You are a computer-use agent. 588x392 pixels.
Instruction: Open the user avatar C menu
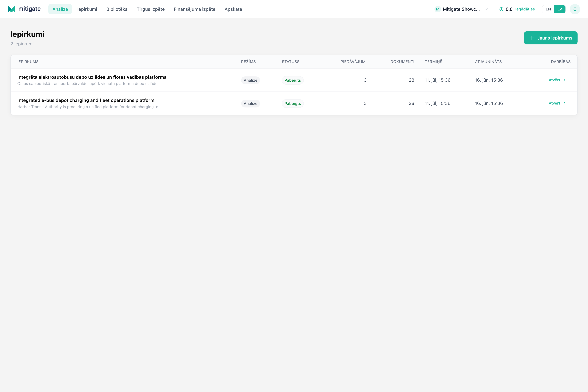click(575, 9)
